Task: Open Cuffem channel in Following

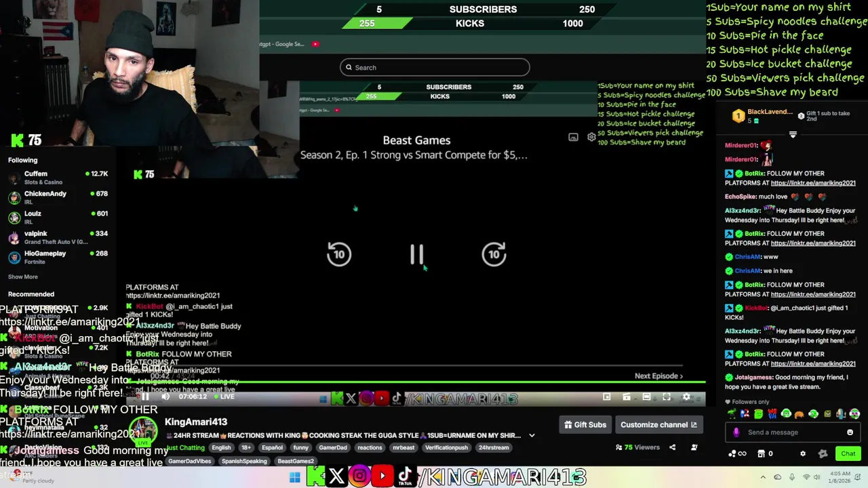Action: [x=58, y=178]
